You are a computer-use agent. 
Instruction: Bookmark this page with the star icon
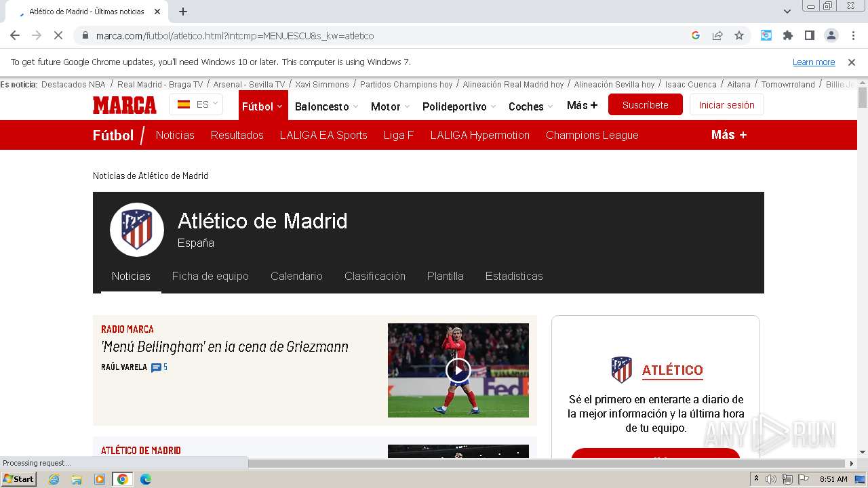tap(739, 35)
